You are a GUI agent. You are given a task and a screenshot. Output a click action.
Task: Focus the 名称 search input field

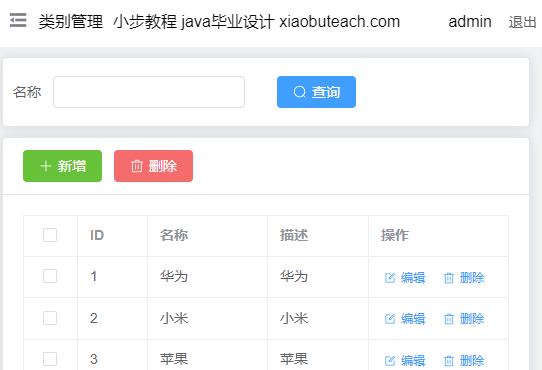[x=149, y=92]
